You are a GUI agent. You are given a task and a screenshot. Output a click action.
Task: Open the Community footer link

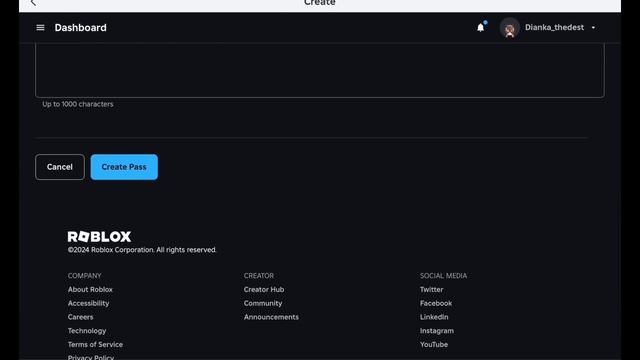(263, 303)
